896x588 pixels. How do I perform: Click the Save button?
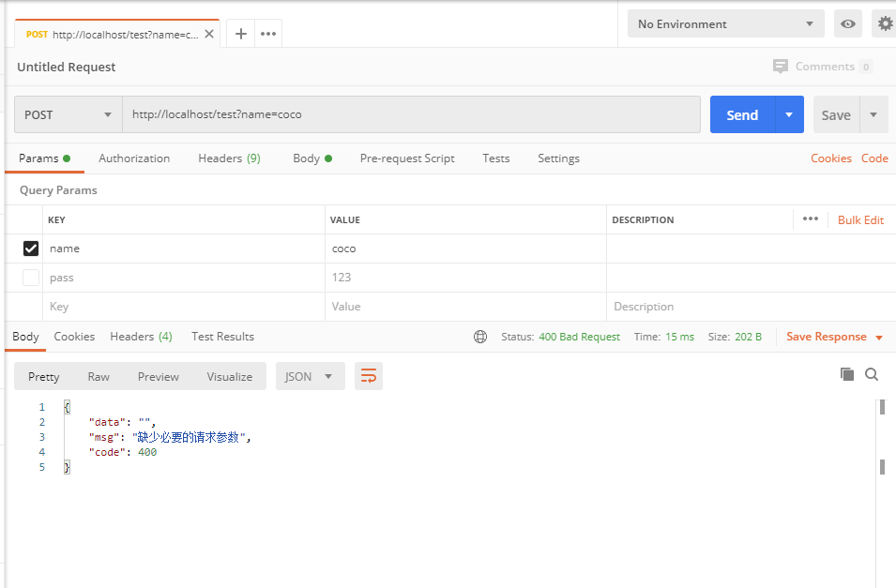point(836,114)
